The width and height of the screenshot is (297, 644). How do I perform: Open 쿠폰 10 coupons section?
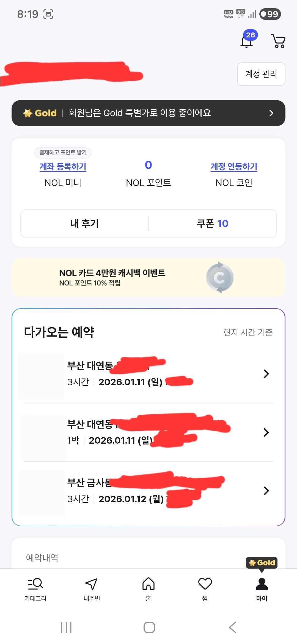pos(213,223)
